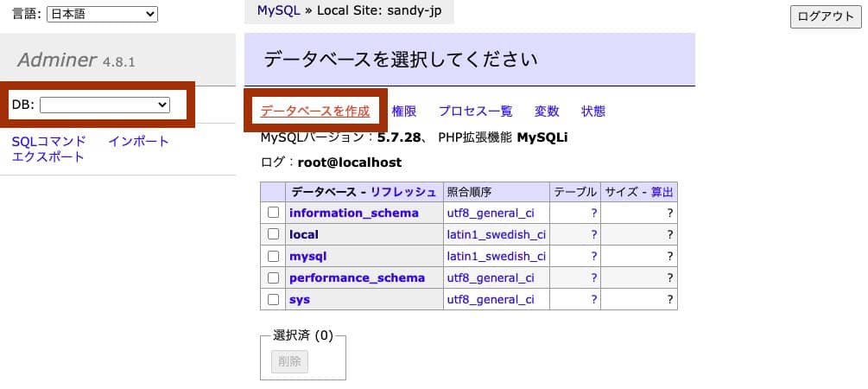Check the performance_schema checkbox
This screenshot has height=389, width=868.
click(x=273, y=277)
